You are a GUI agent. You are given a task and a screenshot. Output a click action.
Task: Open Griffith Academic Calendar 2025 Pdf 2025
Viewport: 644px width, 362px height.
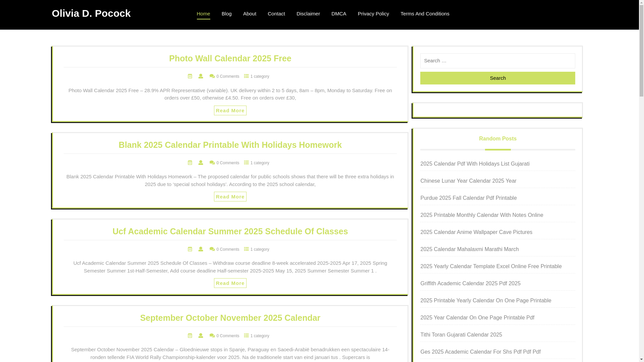[471, 284]
